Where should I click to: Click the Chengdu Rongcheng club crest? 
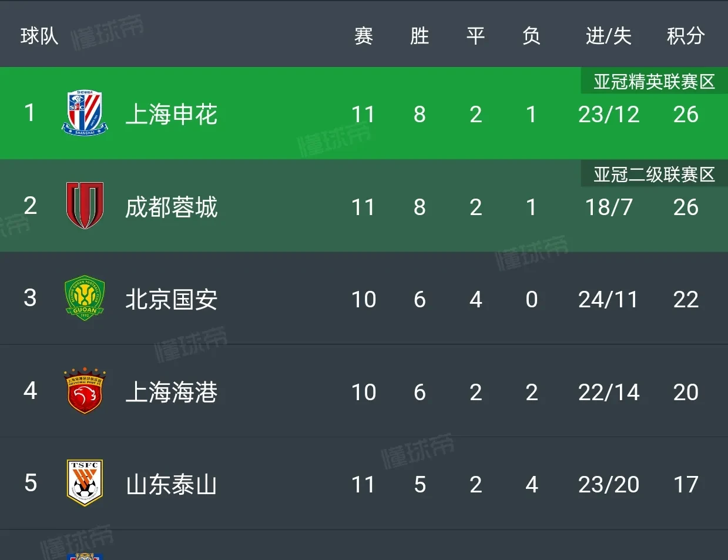tap(85, 206)
